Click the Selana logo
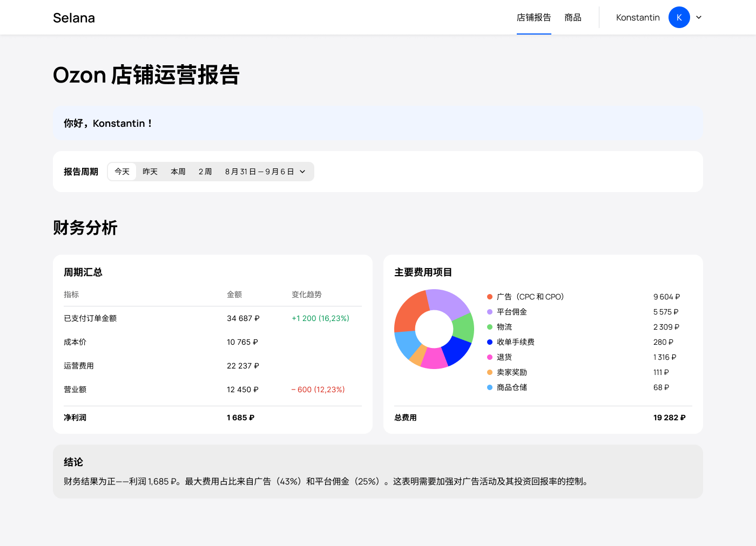756x546 pixels. [74, 18]
